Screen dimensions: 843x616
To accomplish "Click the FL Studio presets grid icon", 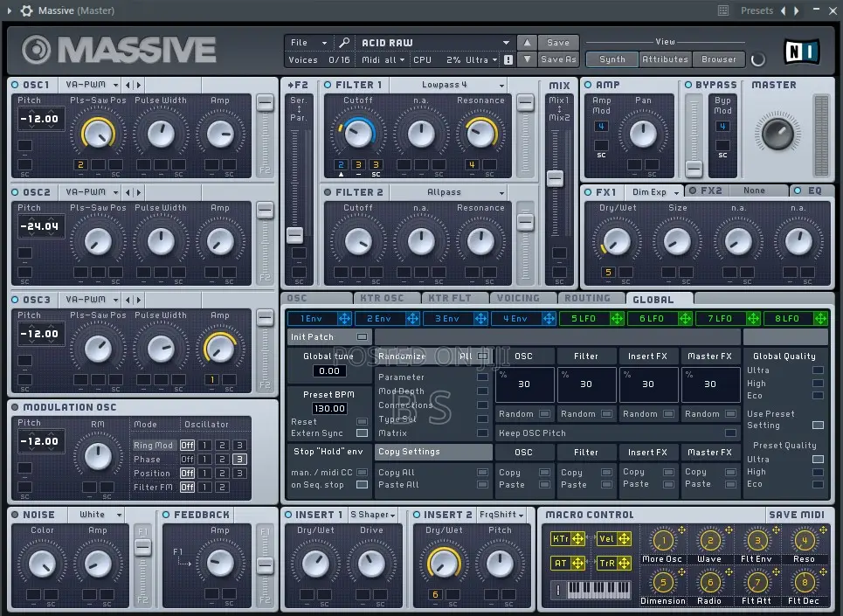I will coord(723,10).
